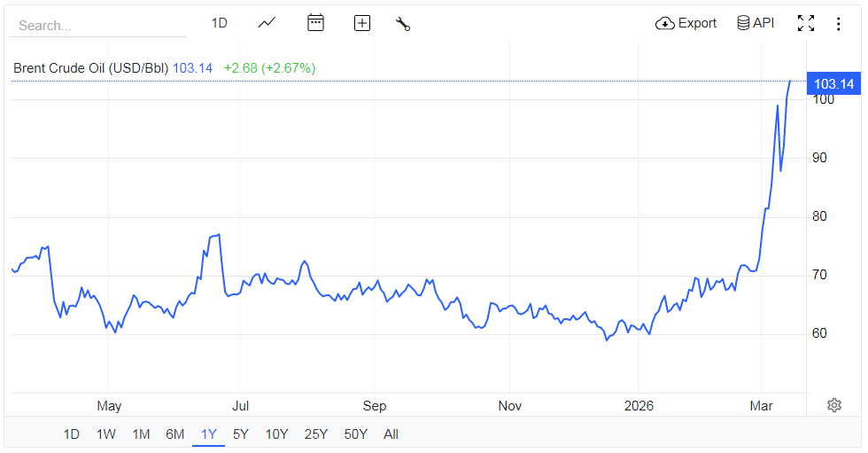This screenshot has width=868, height=453.
Task: Switch to the 6M range
Action: pos(174,433)
